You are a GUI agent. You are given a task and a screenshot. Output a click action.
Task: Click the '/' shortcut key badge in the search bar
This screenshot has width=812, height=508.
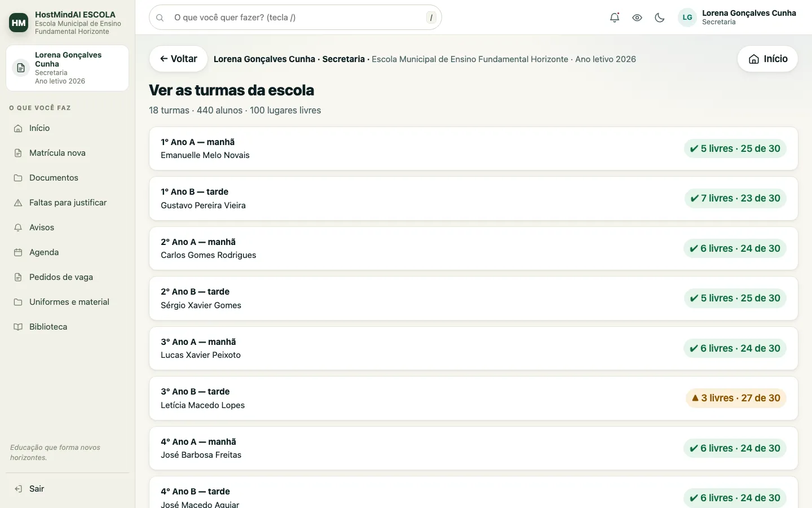coord(431,17)
